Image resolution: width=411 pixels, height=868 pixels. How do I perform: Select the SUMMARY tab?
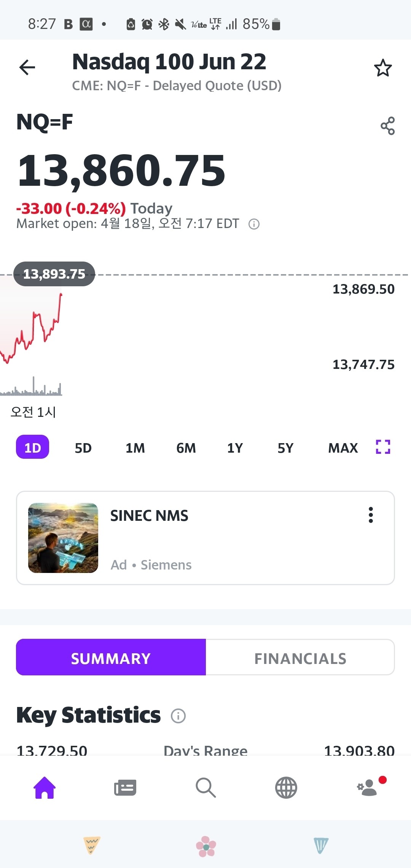point(111,657)
